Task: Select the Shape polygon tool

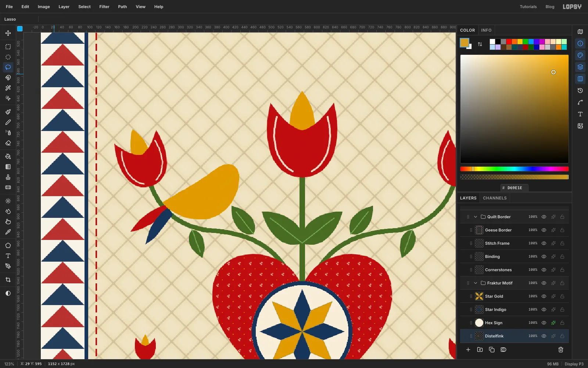Action: [x=8, y=245]
